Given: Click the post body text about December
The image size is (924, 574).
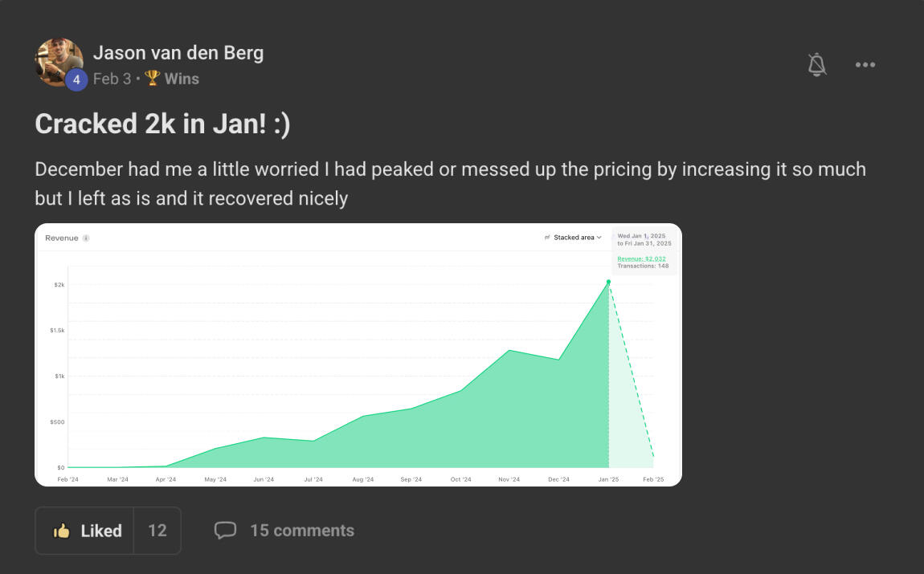Looking at the screenshot, I should click(x=450, y=183).
